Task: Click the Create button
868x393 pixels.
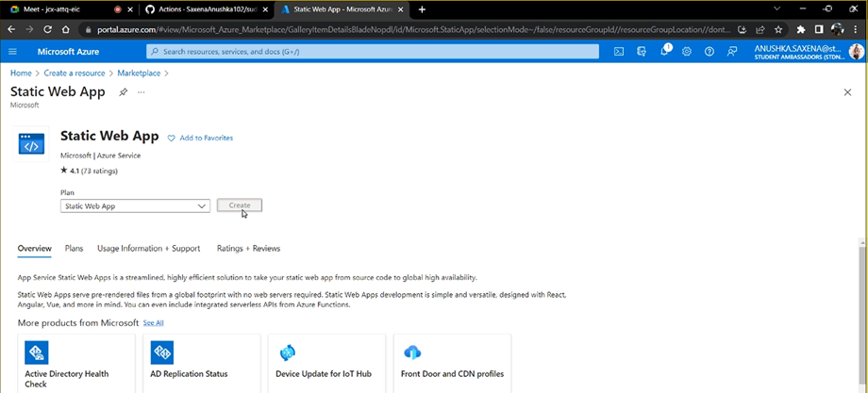Action: pos(239,205)
